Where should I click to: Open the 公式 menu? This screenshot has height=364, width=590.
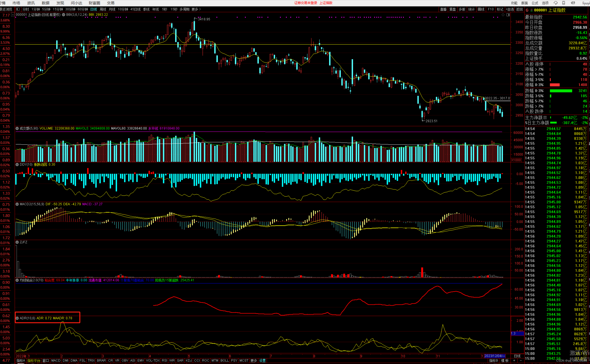(535, 3)
